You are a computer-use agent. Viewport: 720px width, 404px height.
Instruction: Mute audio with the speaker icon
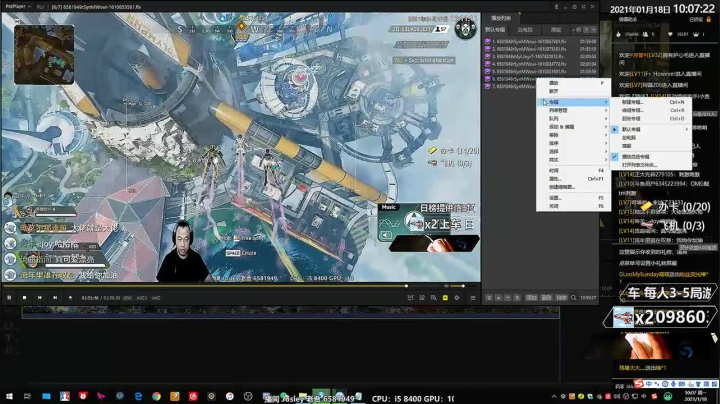click(446, 286)
